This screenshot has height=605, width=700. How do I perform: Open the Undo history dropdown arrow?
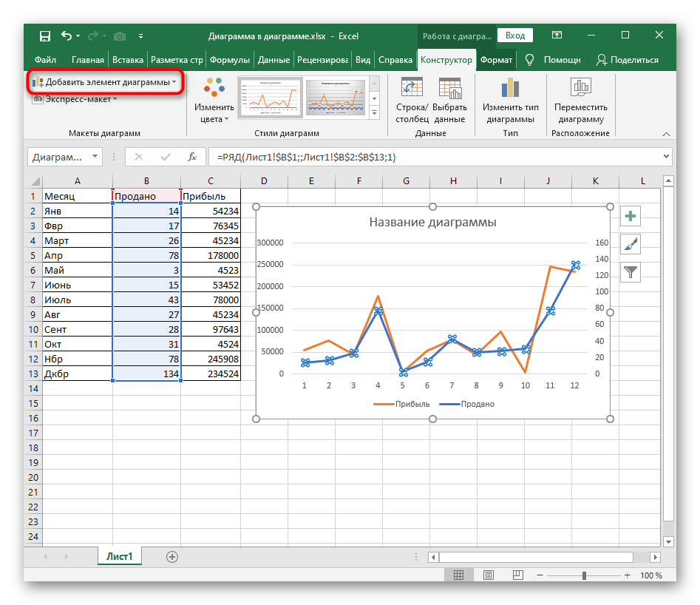[x=78, y=36]
